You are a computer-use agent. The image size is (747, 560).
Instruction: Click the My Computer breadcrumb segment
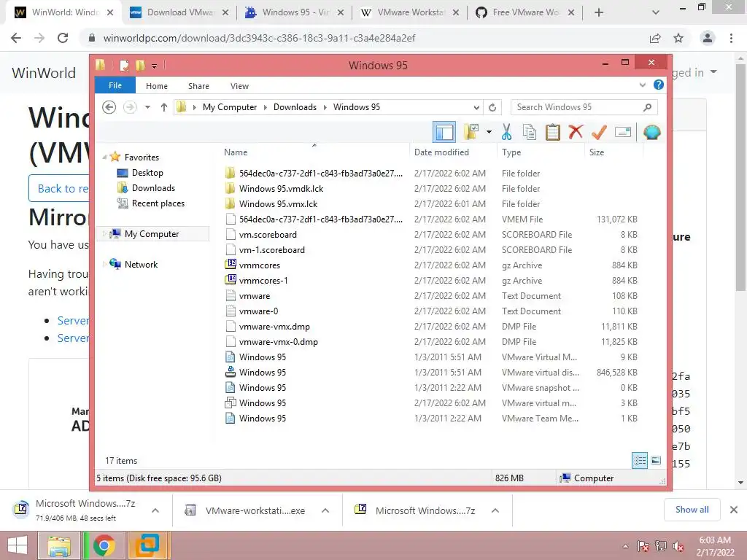(x=230, y=107)
